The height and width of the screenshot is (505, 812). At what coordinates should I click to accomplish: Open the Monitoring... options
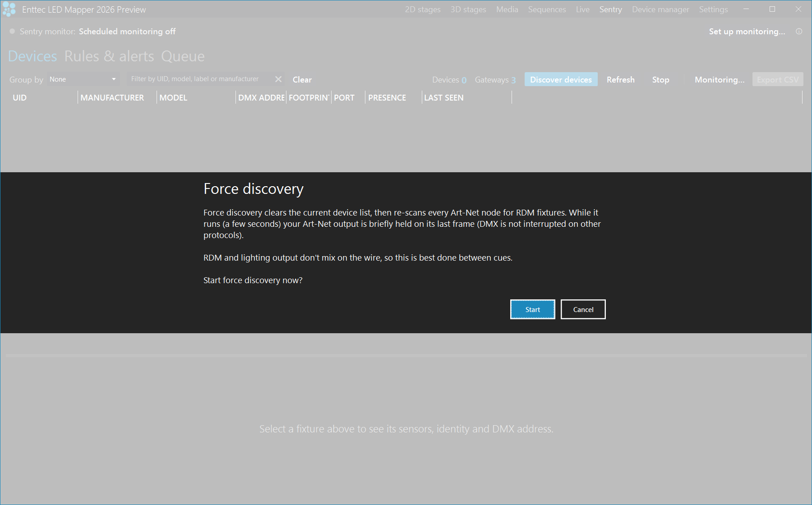720,79
